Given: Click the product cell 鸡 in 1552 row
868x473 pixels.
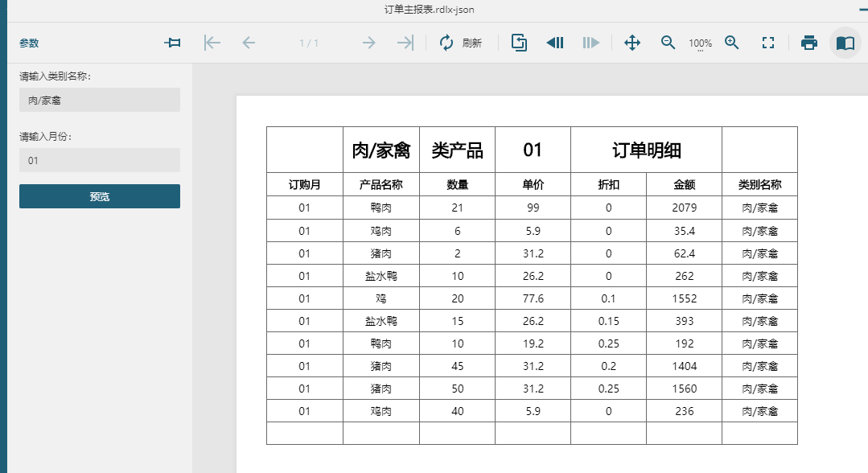Looking at the screenshot, I should click(x=381, y=298).
